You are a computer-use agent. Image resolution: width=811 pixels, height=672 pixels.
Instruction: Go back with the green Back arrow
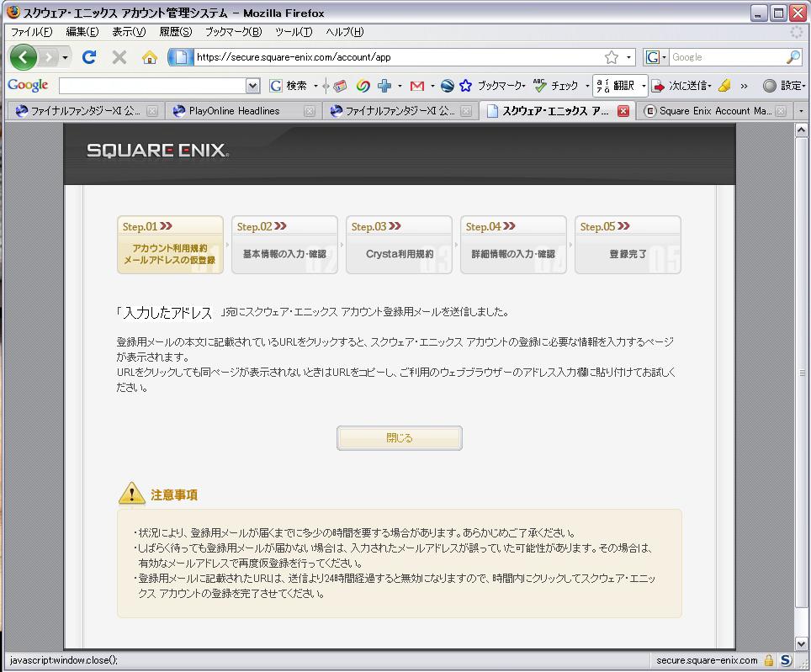(24, 57)
